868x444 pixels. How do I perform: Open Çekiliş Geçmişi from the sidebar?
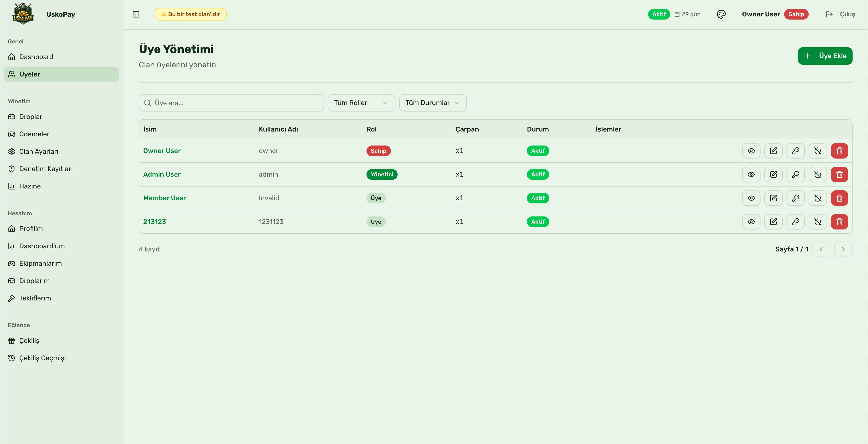point(42,358)
